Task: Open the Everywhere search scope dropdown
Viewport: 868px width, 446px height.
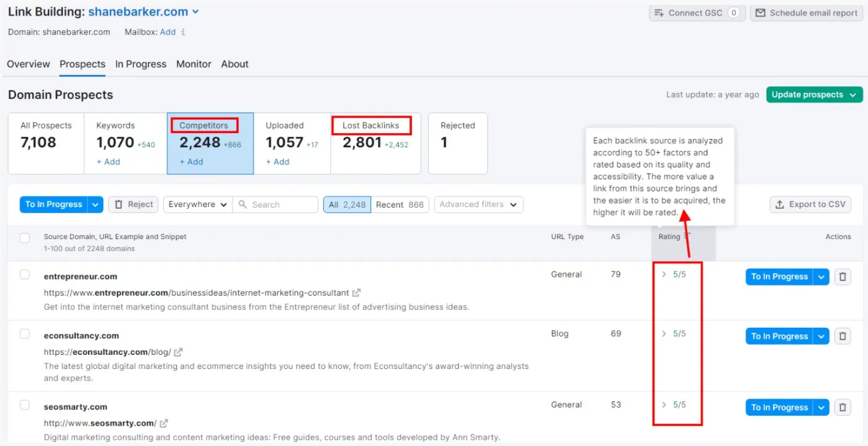Action: tap(198, 205)
